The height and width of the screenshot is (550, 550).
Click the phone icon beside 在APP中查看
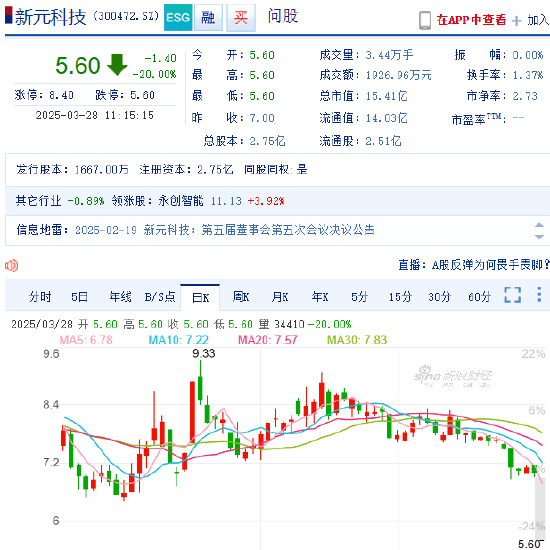[x=425, y=20]
